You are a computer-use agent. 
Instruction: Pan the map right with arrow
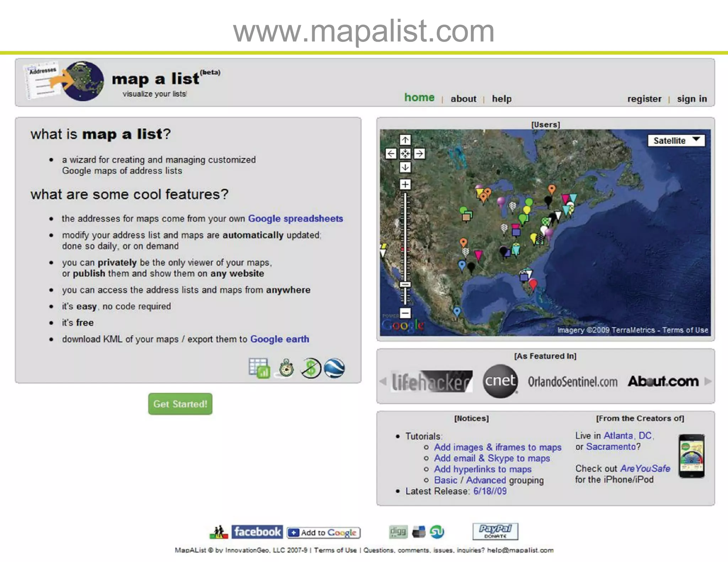click(x=419, y=154)
